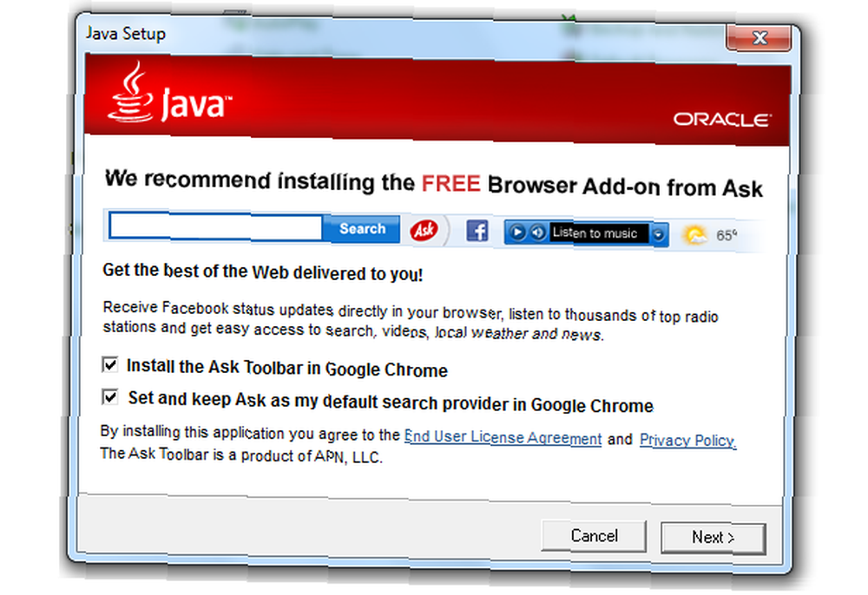This screenshot has width=868, height=595.
Task: Click the Cancel button
Action: 594,536
